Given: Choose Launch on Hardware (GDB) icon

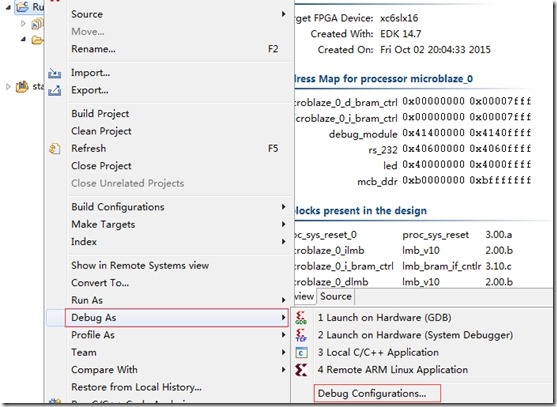Looking at the screenshot, I should pyautogui.click(x=301, y=318).
